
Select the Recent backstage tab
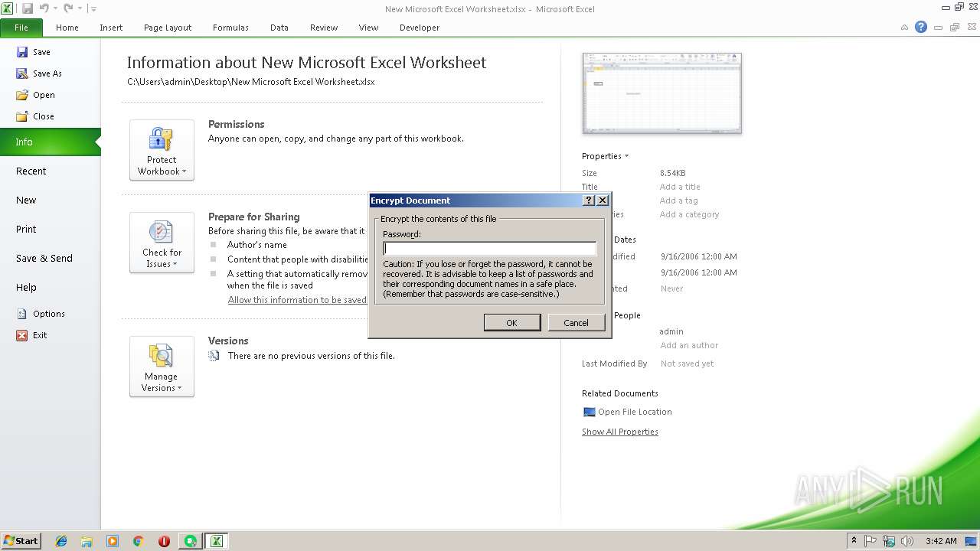pos(50,171)
